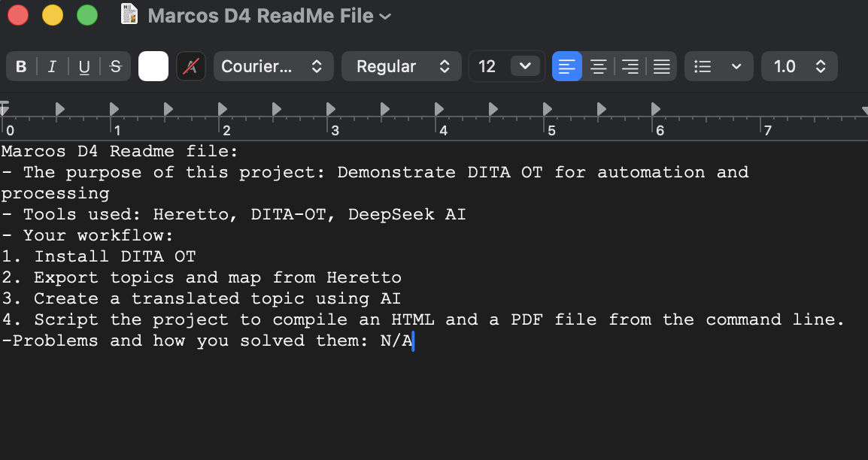Click the word 'processing' in the document
The height and width of the screenshot is (460, 868).
56,193
